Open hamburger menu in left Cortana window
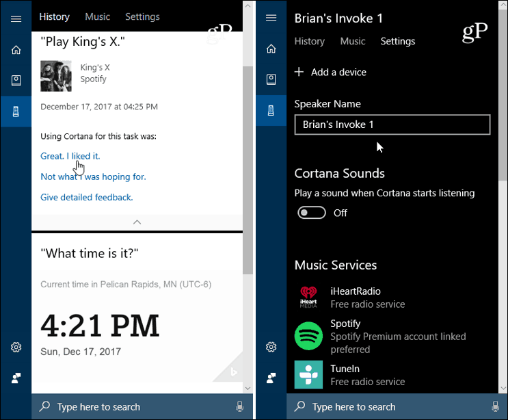The width and height of the screenshot is (508, 420). (x=16, y=18)
